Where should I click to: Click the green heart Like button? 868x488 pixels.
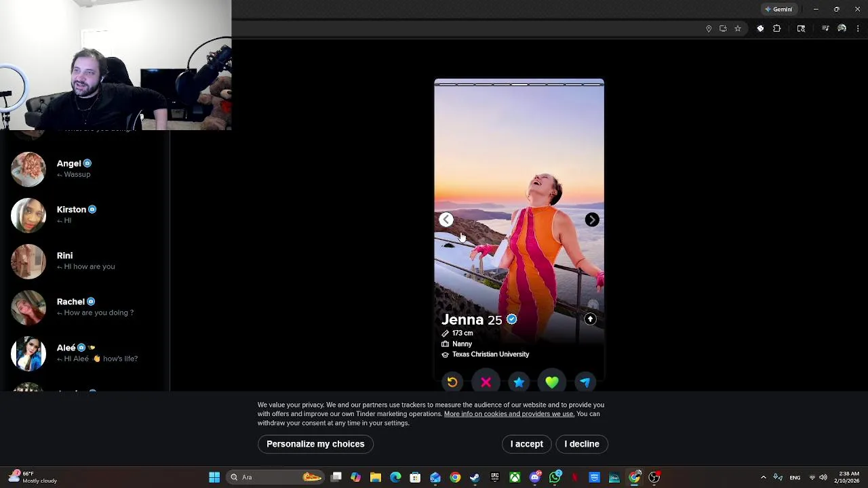(552, 382)
